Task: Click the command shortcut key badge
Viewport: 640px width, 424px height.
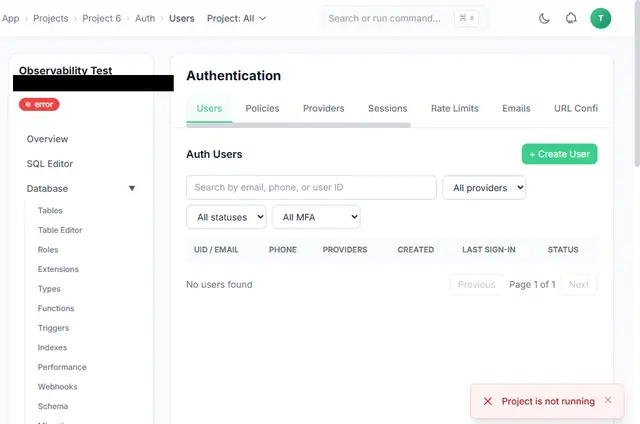Action: 467,18
